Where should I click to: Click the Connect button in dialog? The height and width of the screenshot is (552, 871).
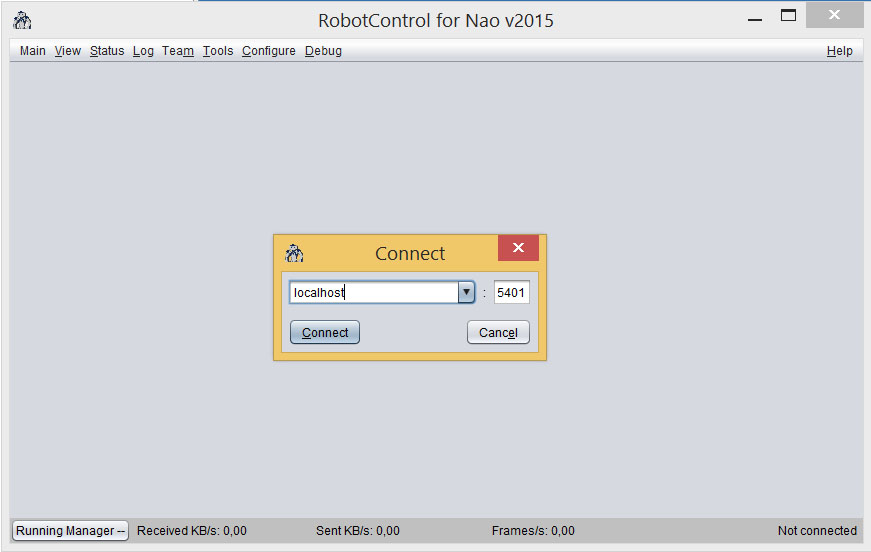tap(325, 332)
